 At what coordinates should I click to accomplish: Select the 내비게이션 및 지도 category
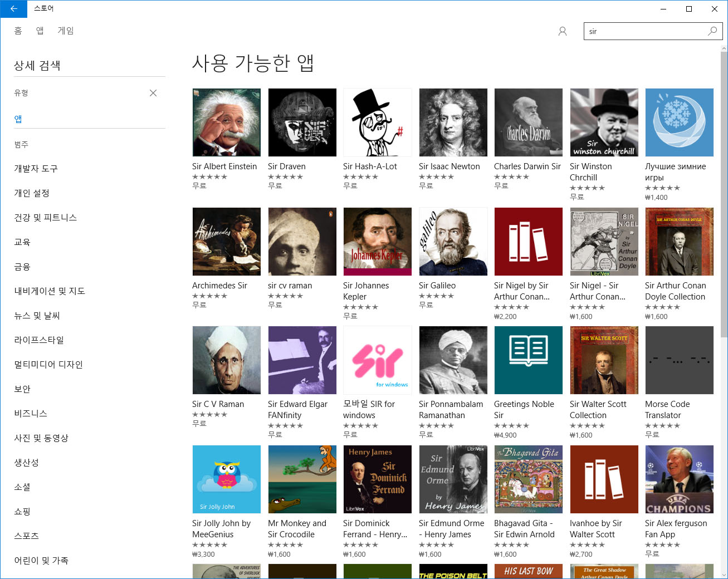coord(50,291)
